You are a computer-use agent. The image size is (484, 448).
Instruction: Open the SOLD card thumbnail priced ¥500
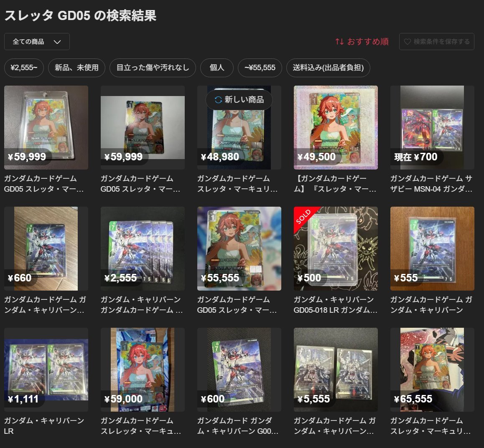point(336,248)
